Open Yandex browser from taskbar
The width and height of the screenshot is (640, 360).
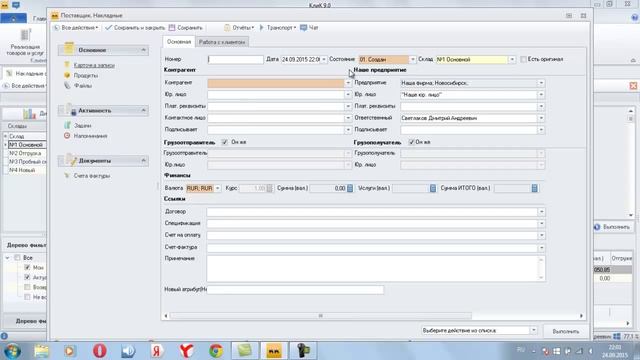click(x=187, y=351)
